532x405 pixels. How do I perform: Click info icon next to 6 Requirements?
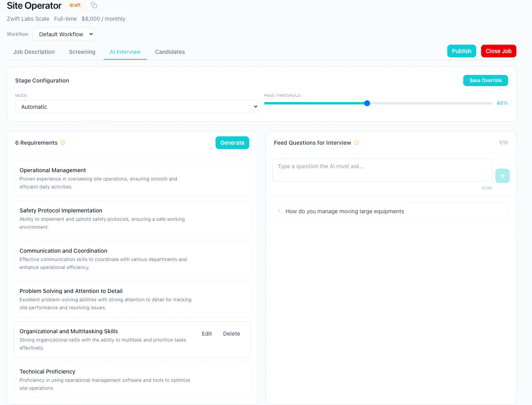click(x=63, y=143)
